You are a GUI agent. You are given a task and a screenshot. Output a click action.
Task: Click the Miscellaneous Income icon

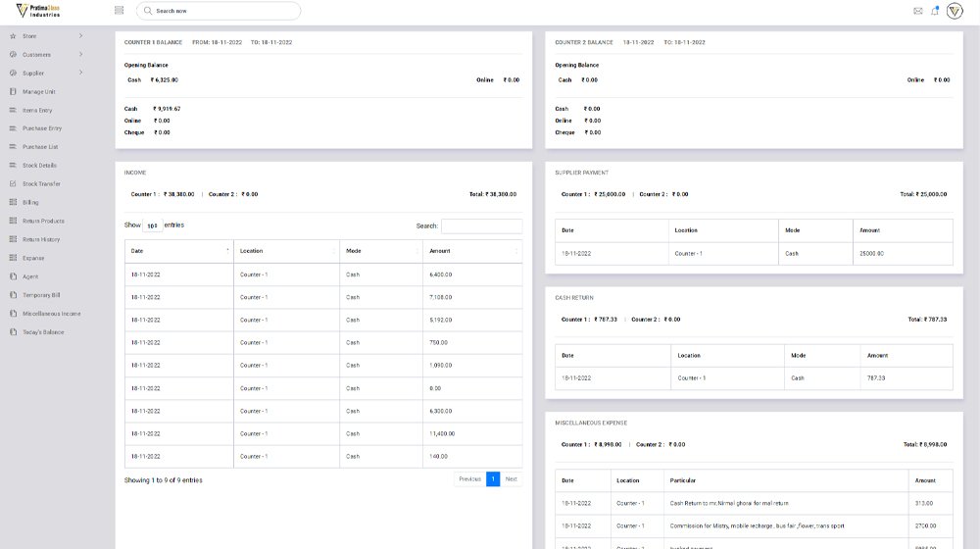[x=13, y=314]
